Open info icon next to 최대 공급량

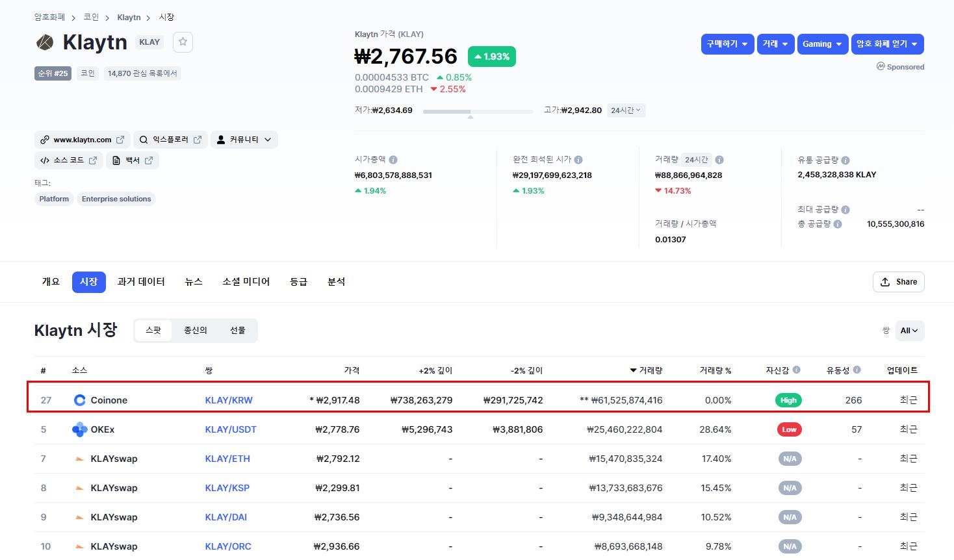coord(845,210)
